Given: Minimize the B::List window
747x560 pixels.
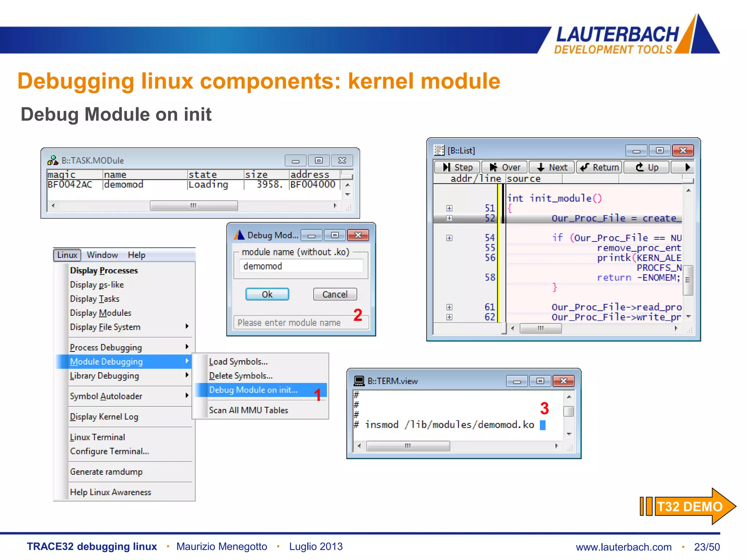Looking at the screenshot, I should pyautogui.click(x=636, y=151).
